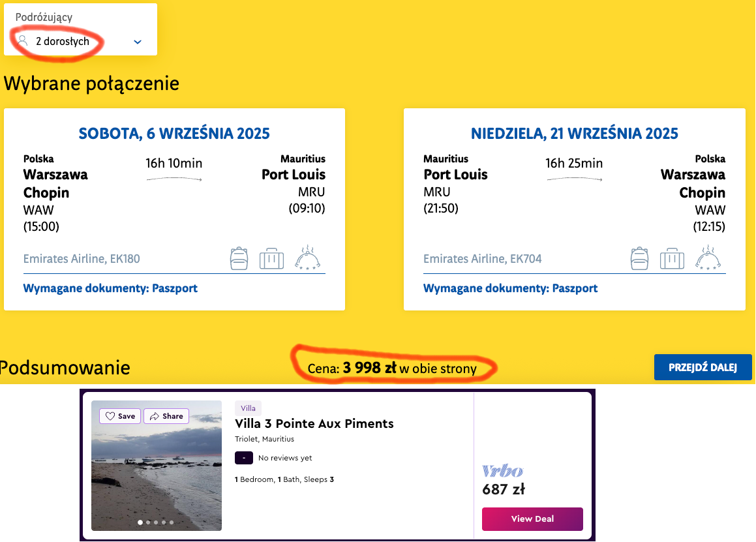
Task: Open the View Deal offer
Action: point(532,519)
